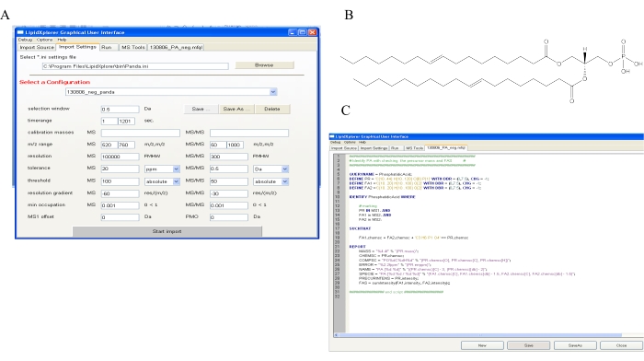Screen dimensions: 644x361
Task: Click the SUCHTHAT keyword line
Action: (360, 228)
